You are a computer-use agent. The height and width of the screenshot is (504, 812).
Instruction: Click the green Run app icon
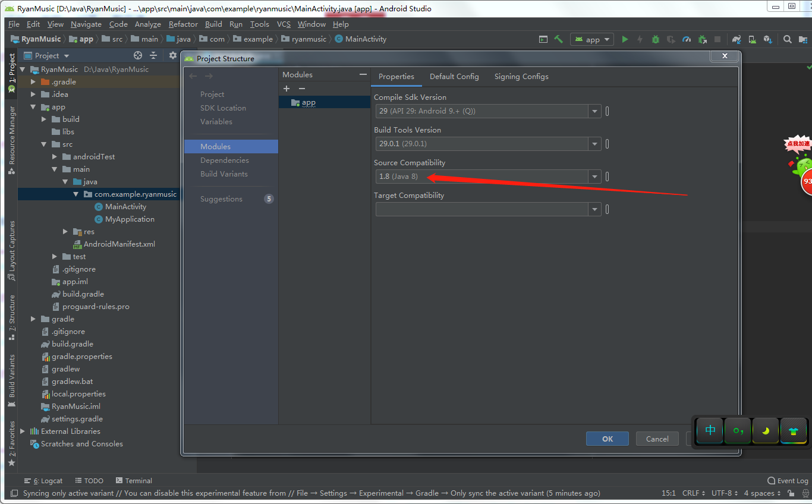coord(625,39)
